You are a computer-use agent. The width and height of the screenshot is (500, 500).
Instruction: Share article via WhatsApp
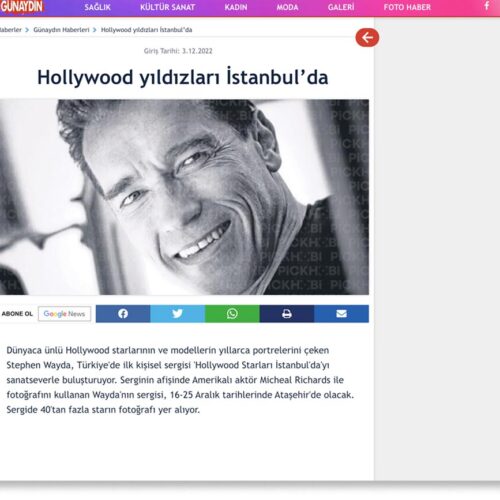tap(232, 314)
